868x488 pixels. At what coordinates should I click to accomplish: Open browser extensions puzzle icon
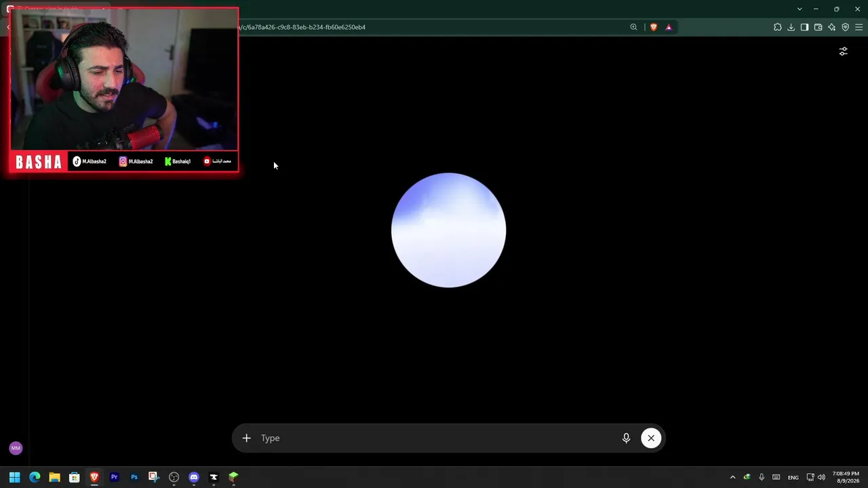tap(777, 27)
